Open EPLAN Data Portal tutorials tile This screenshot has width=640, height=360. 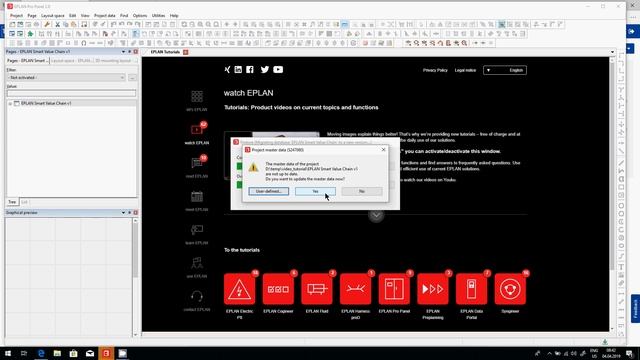[x=471, y=289]
